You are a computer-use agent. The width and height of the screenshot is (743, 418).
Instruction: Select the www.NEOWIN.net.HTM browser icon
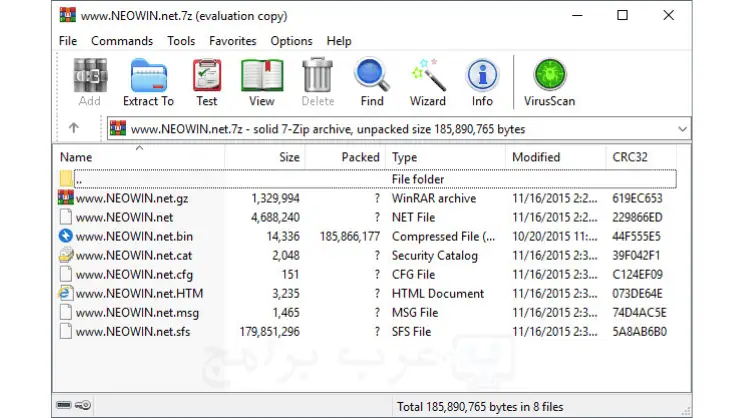[65, 293]
